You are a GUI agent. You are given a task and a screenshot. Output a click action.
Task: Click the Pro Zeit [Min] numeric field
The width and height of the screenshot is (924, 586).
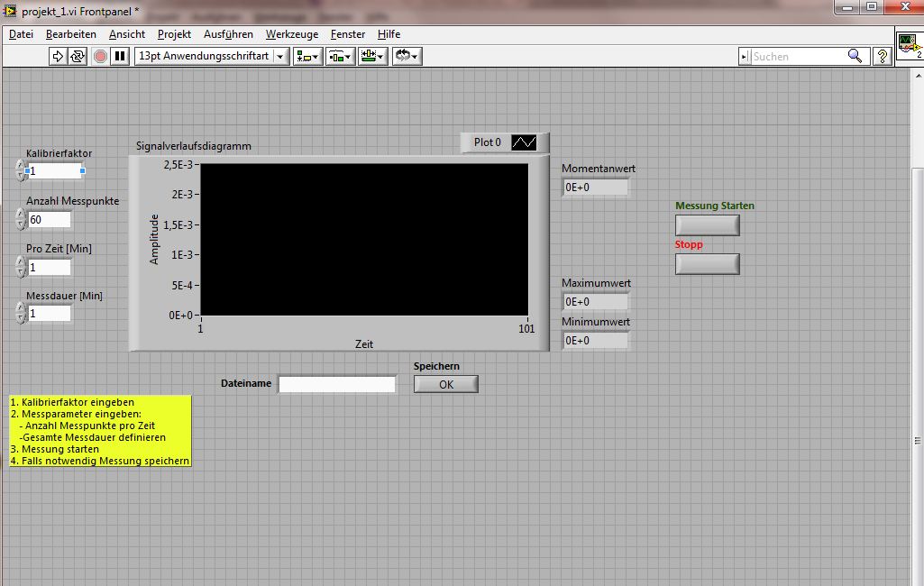click(x=50, y=267)
